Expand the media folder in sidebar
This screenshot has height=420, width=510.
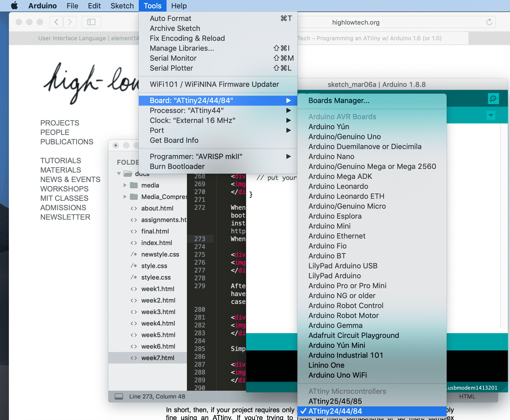click(125, 185)
